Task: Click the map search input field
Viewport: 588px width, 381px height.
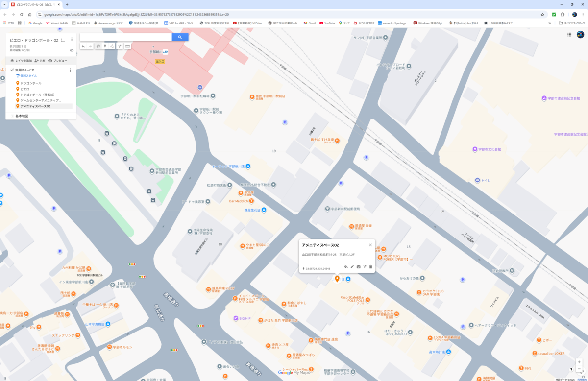Action: [x=126, y=37]
